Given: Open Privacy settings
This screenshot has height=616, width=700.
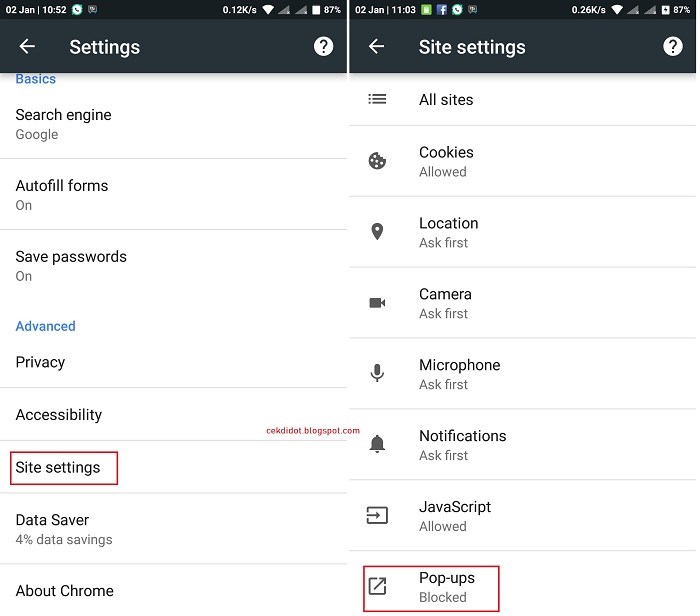Looking at the screenshot, I should [x=173, y=362].
